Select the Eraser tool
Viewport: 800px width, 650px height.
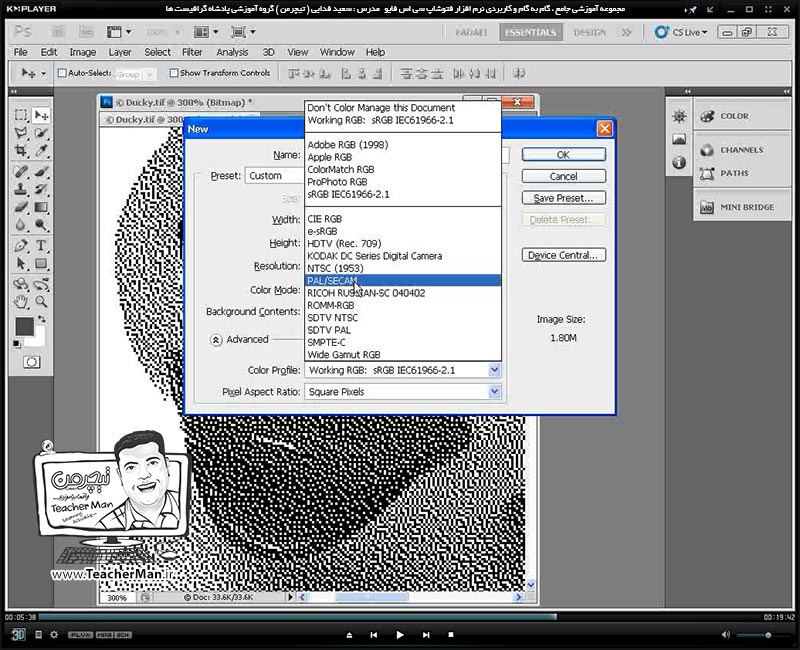20,207
